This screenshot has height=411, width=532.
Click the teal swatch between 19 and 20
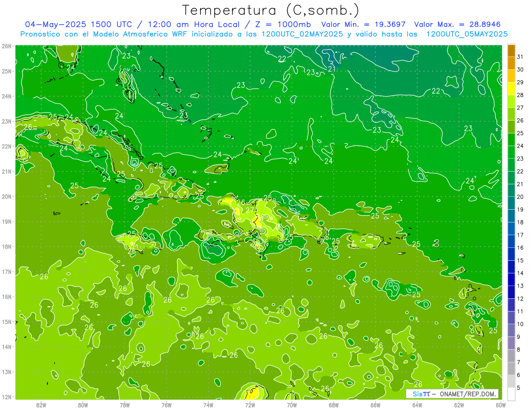(x=511, y=203)
